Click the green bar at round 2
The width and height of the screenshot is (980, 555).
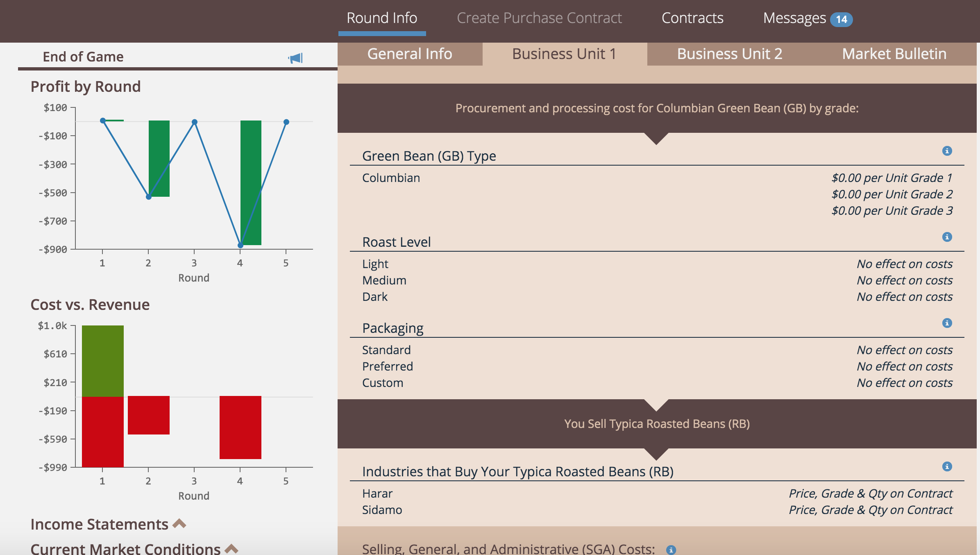(159, 158)
